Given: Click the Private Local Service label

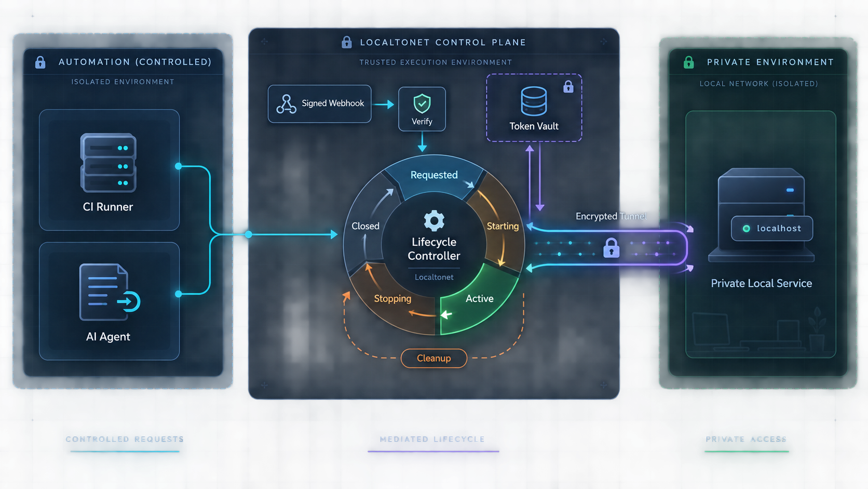Looking at the screenshot, I should 761,283.
